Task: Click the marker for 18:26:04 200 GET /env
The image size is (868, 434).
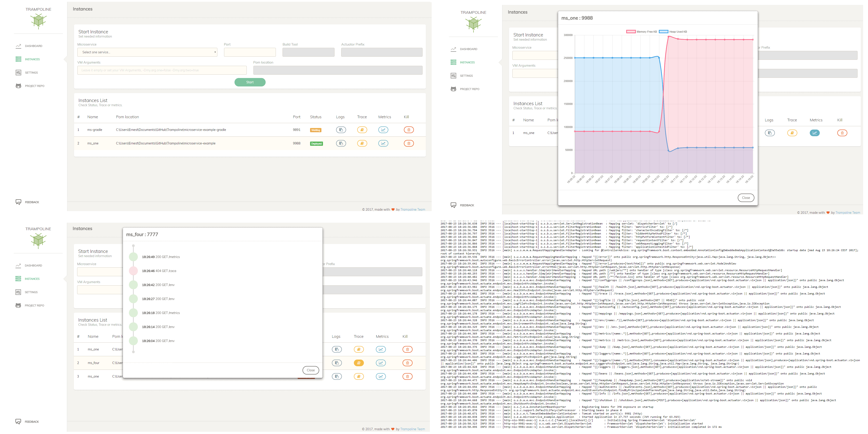Action: point(133,341)
